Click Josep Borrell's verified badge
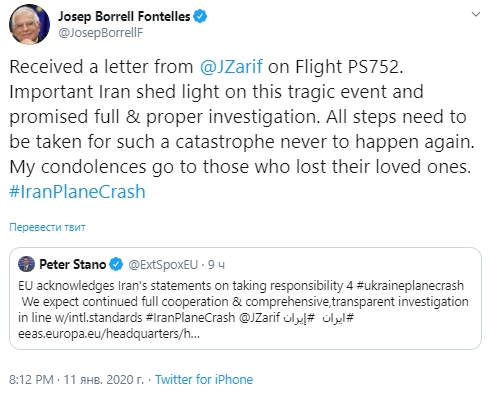This screenshot has height=395, width=492. pyautogui.click(x=200, y=16)
